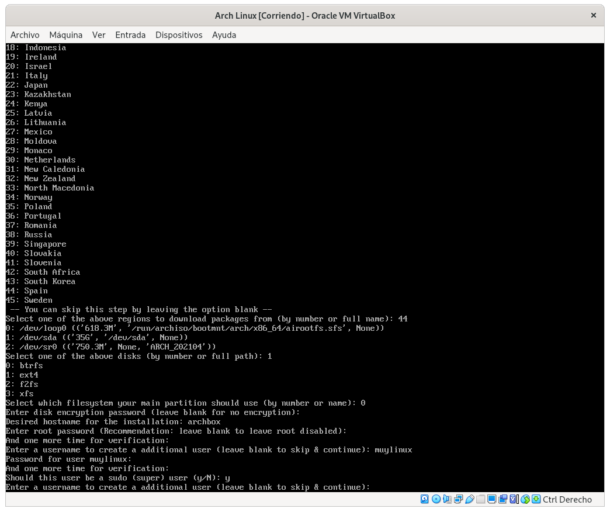Click the '41: Slovenia' line
Screen dimensions: 610x512
(x=33, y=263)
